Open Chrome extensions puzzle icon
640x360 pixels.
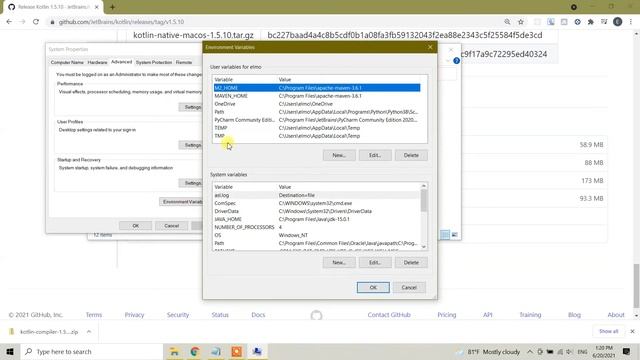pyautogui.click(x=591, y=22)
